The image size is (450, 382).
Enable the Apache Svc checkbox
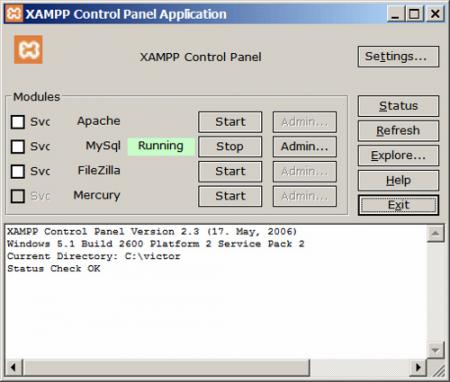18,122
